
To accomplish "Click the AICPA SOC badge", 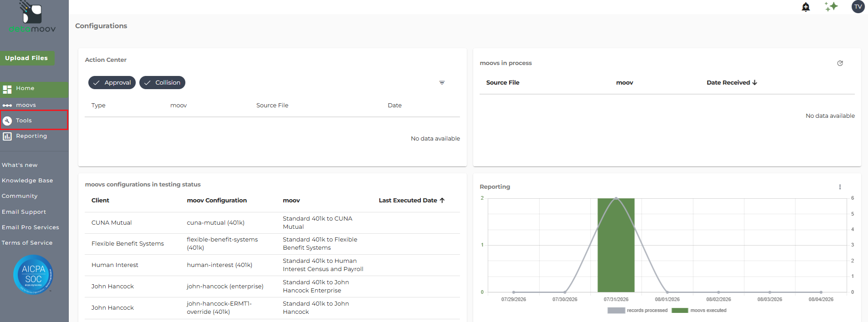I will [33, 274].
